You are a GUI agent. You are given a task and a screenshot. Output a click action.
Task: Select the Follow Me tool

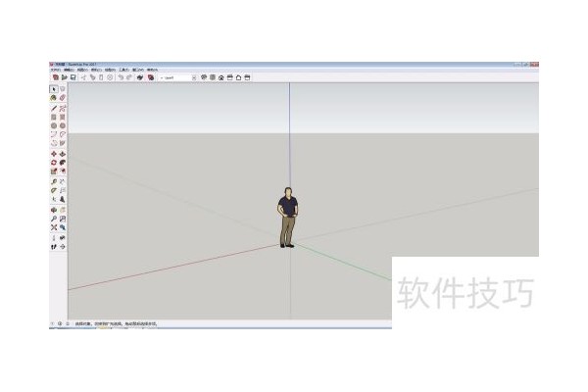(x=63, y=163)
